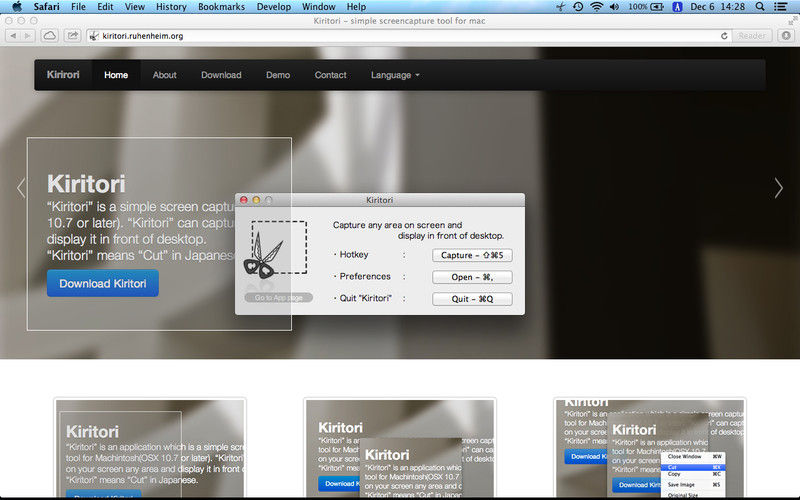This screenshot has height=500, width=800.
Task: Click the input source icon in menu bar
Action: pos(677,7)
